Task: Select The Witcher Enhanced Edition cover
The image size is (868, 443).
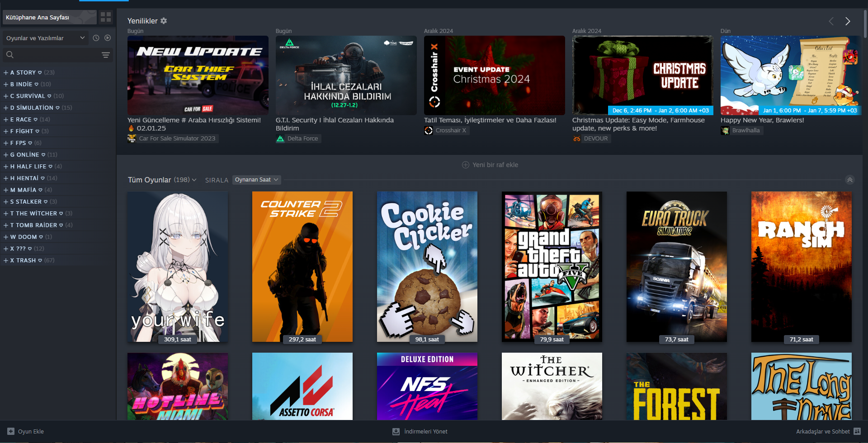Action: [552, 386]
